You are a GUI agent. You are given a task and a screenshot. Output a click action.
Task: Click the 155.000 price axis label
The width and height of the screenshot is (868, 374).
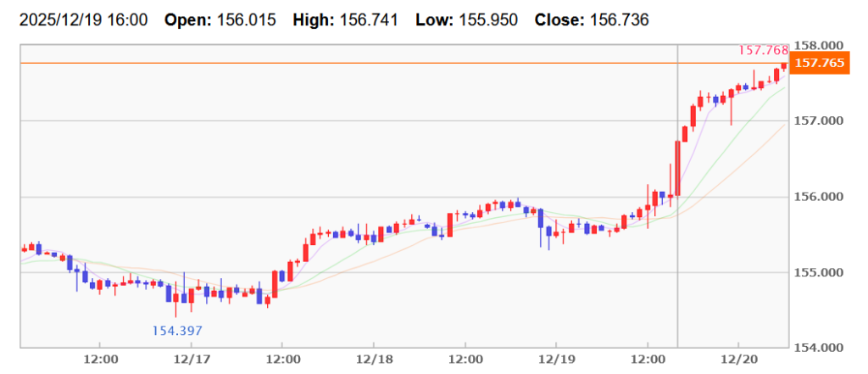click(x=821, y=273)
